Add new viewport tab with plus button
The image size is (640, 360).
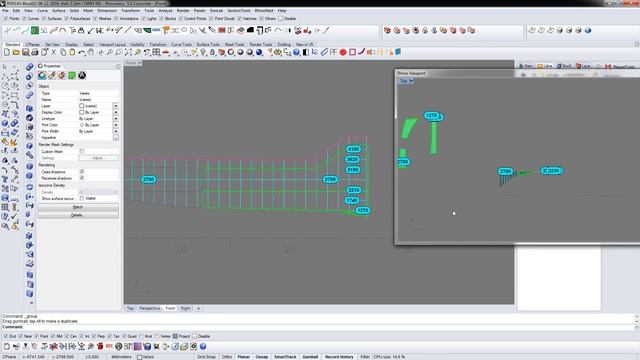point(198,309)
